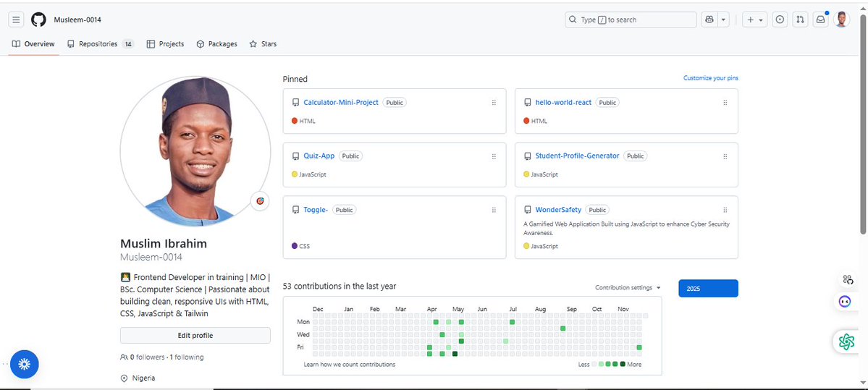Open the Toggle- repository

[x=316, y=210]
